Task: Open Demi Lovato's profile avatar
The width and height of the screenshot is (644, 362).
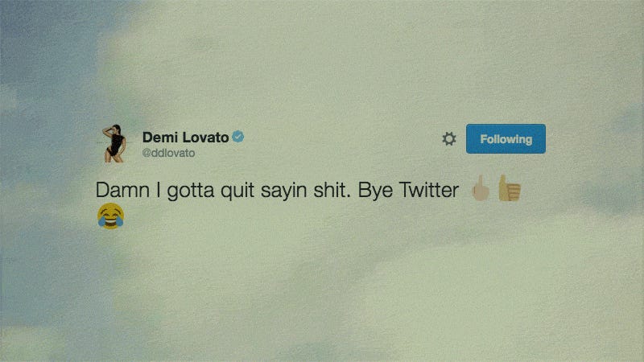Action: (114, 144)
